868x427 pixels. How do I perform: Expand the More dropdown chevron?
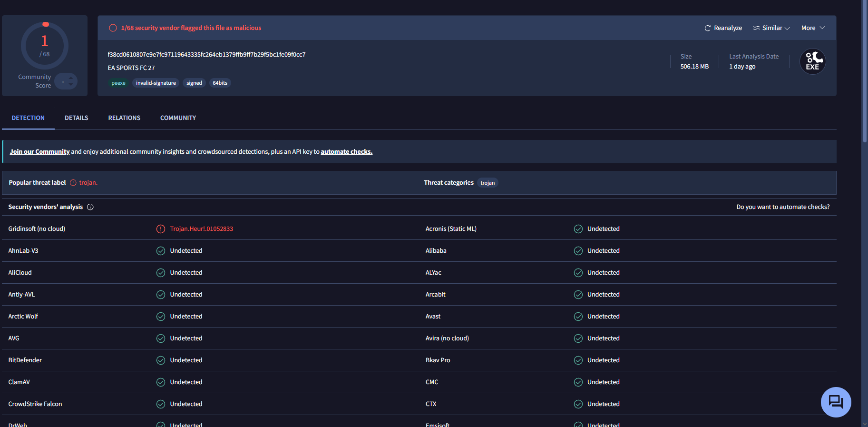(x=822, y=28)
